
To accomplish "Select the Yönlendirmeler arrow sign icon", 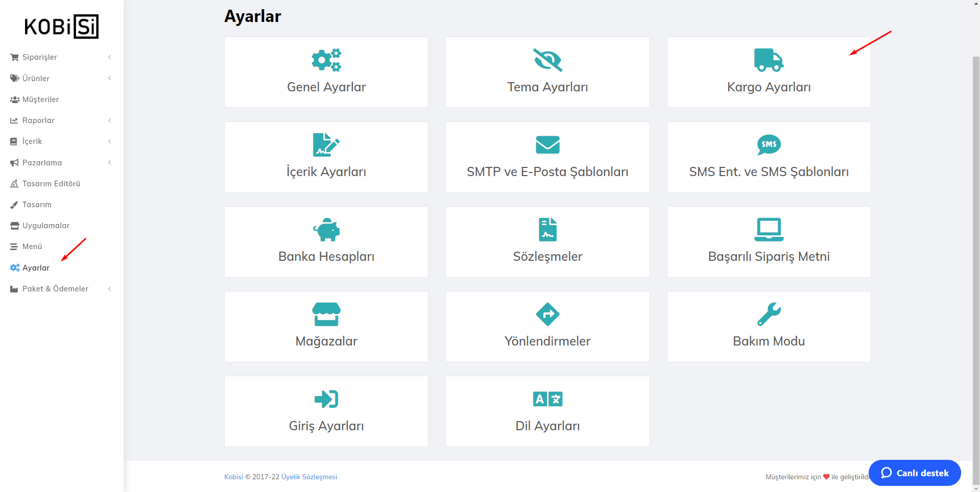I will coord(547,314).
